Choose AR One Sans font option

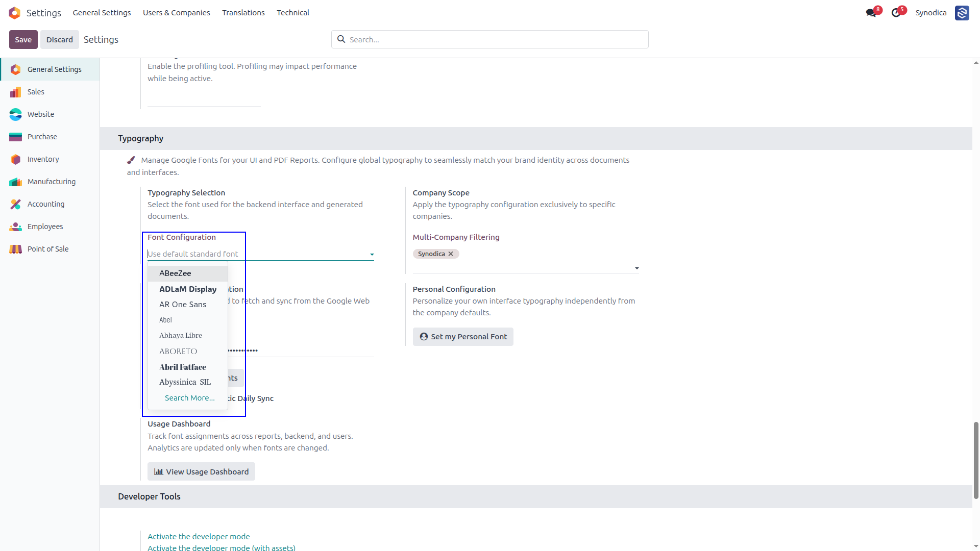(188, 305)
